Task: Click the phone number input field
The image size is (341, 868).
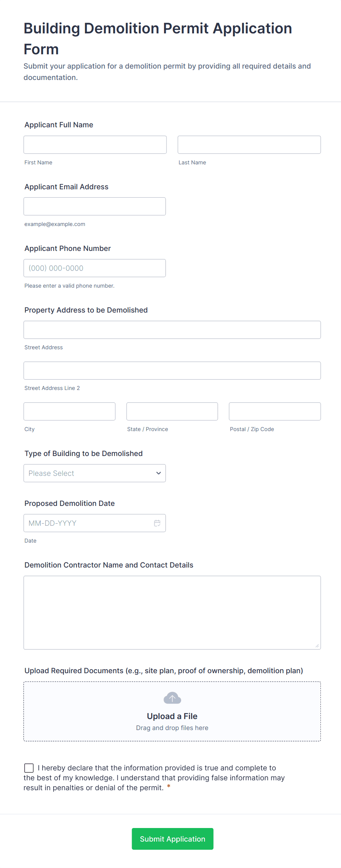Action: click(x=95, y=268)
